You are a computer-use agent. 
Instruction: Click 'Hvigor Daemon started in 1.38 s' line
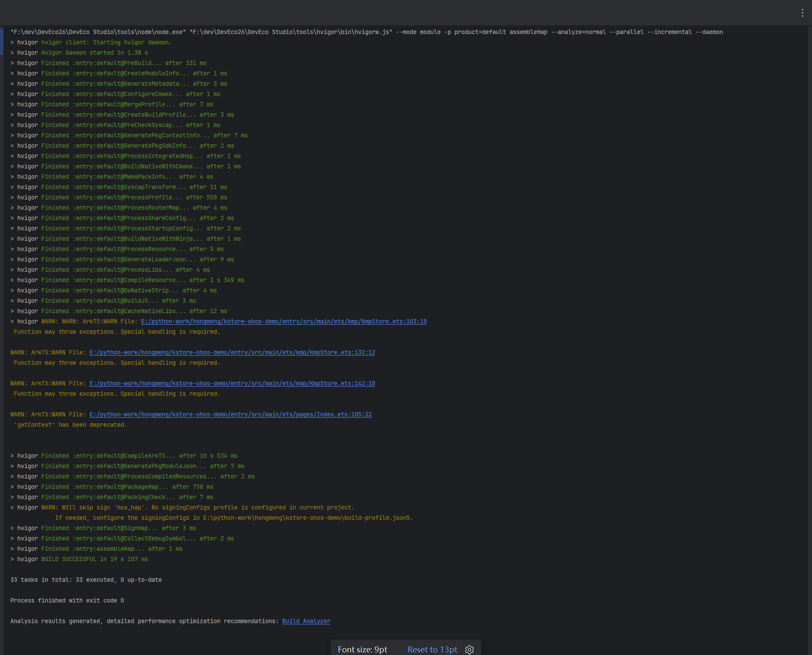pyautogui.click(x=79, y=53)
